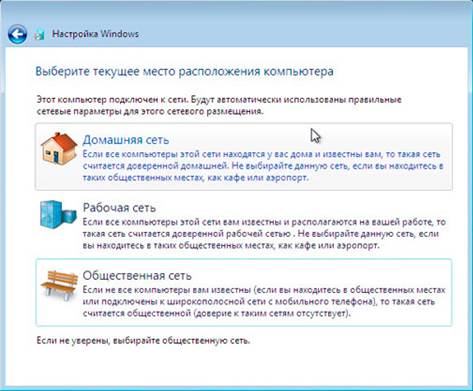Click the home network description about доверенной домашней
This screenshot has height=391, width=473.
[x=263, y=166]
